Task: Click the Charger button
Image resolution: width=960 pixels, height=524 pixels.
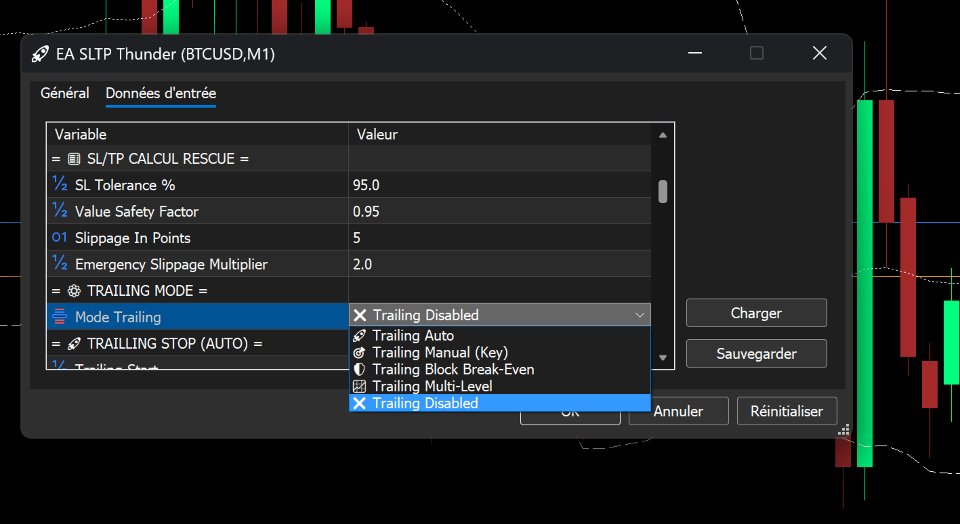Action: (756, 313)
